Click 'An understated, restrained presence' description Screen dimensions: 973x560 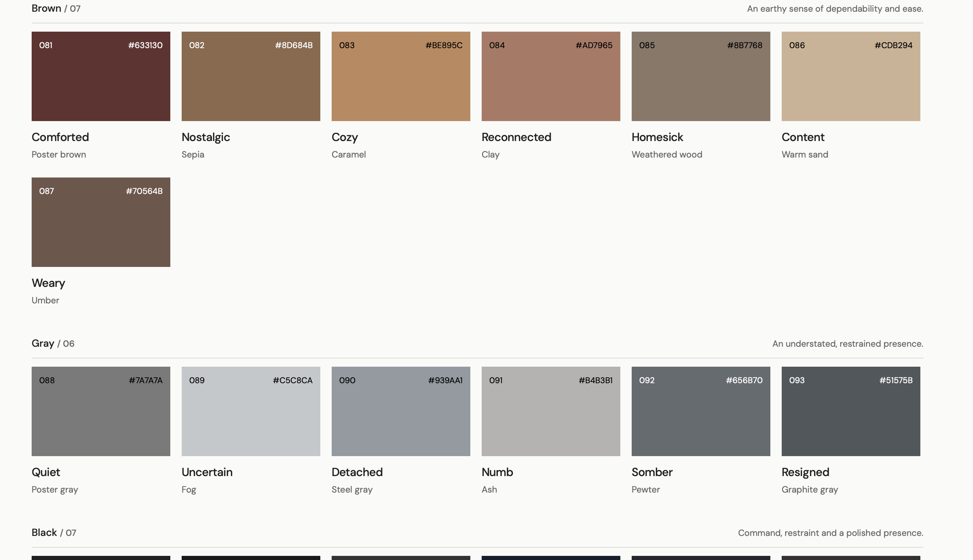(848, 344)
